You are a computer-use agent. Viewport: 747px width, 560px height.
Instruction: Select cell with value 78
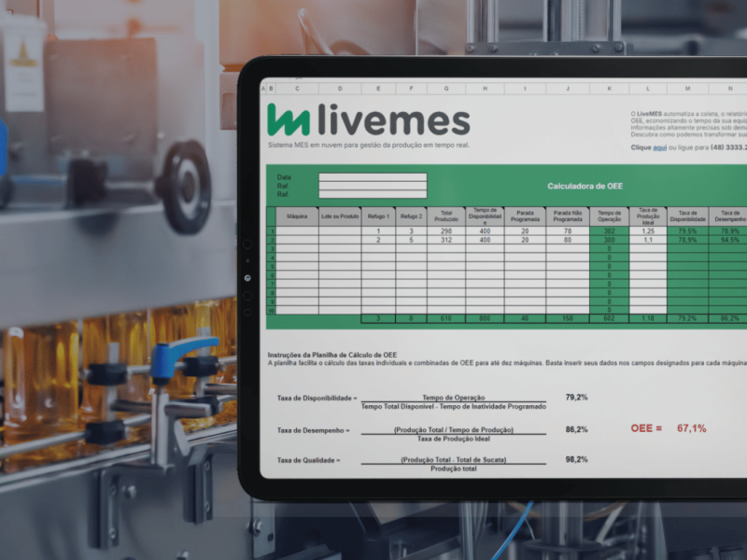point(568,231)
